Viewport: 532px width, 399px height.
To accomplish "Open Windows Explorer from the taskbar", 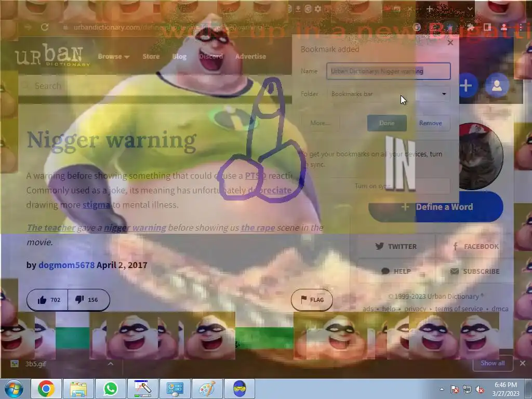I will coord(78,389).
